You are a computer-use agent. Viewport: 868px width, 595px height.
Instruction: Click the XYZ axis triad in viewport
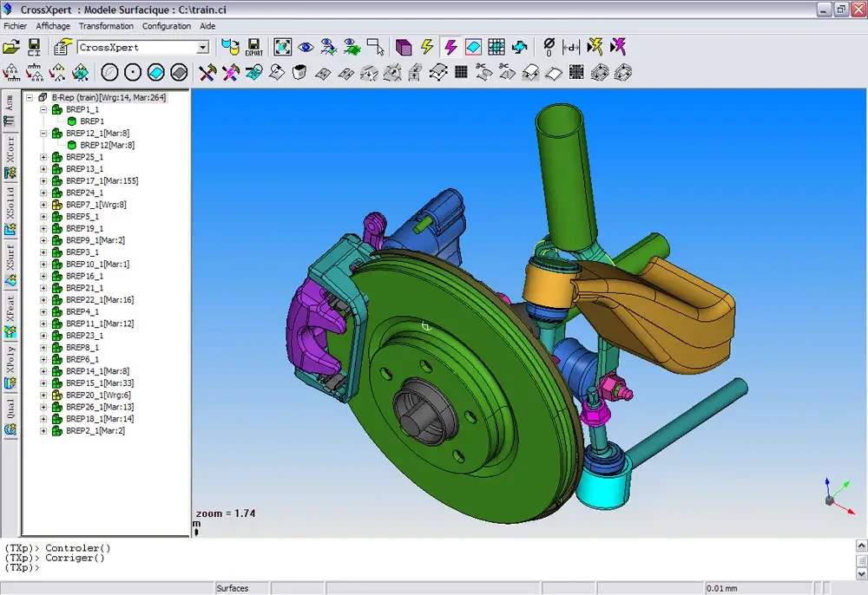pyautogui.click(x=838, y=495)
